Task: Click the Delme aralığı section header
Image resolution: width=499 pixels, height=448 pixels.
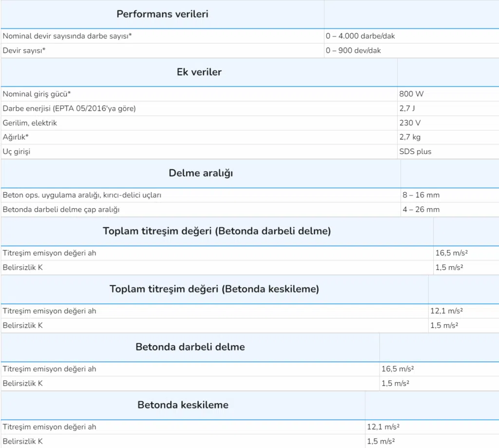Action: point(201,173)
